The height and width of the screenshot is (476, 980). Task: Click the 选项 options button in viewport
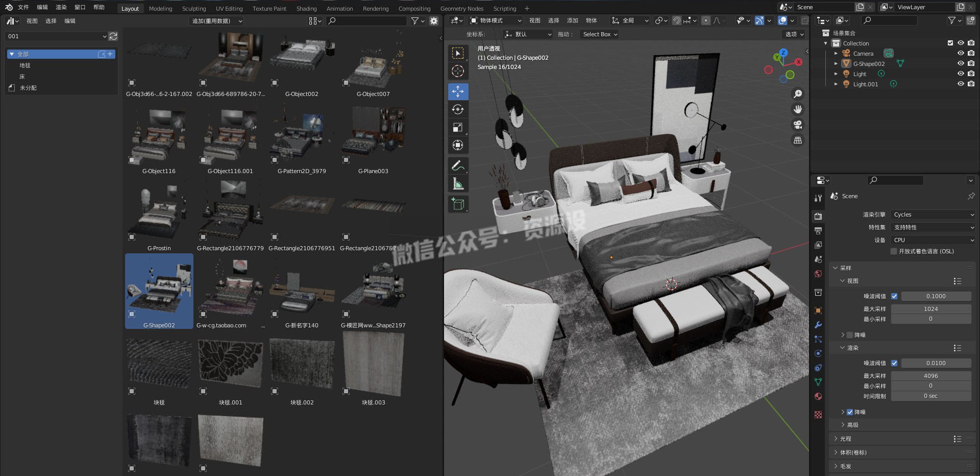point(794,34)
